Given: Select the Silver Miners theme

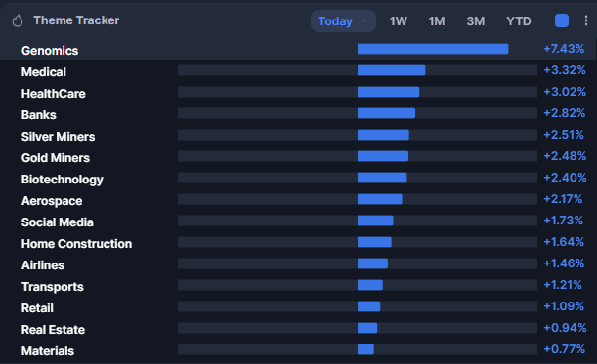Looking at the screenshot, I should [59, 137].
